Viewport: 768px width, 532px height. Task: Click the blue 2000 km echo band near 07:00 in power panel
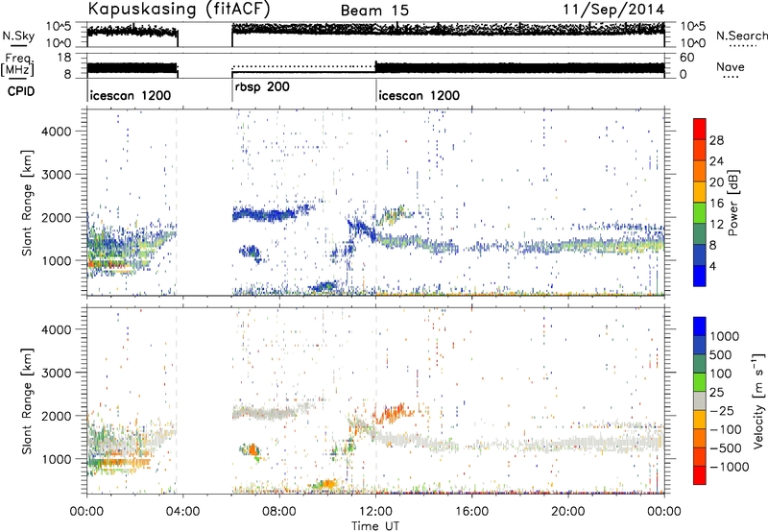click(265, 214)
